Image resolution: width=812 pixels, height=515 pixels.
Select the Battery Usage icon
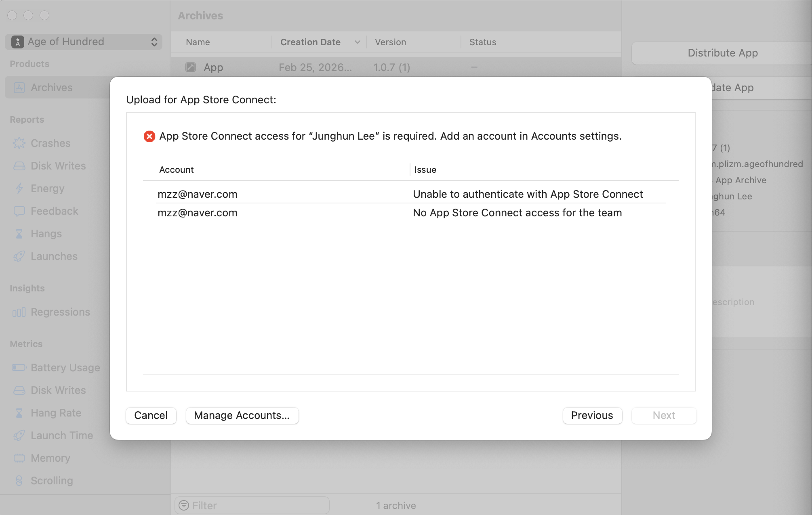pos(19,368)
